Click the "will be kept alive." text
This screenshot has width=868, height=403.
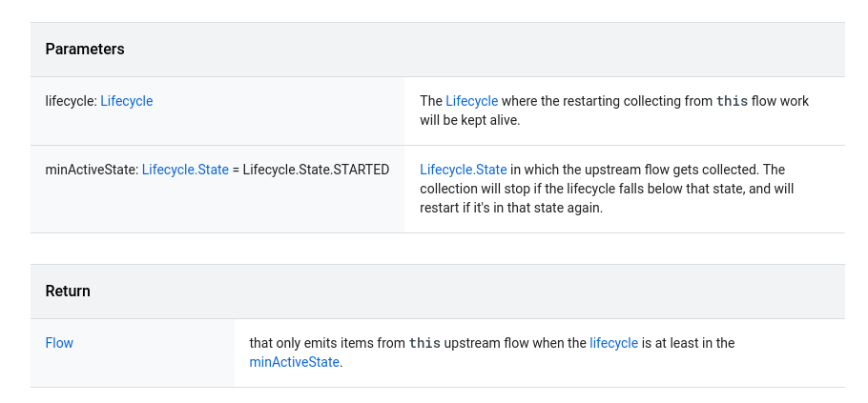coord(469,121)
